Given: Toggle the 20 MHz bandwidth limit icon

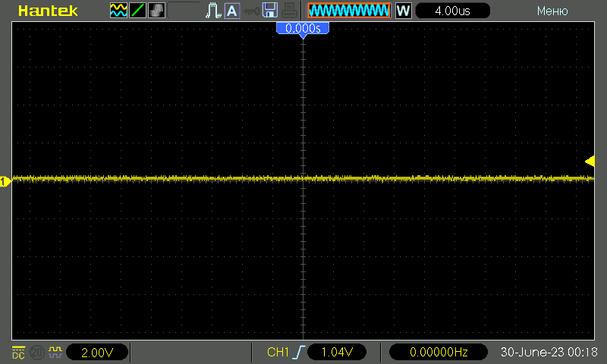Looking at the screenshot, I should (36, 352).
